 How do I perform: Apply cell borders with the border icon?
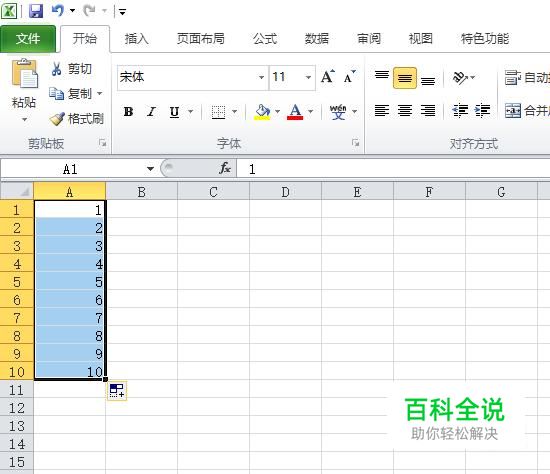(218, 112)
